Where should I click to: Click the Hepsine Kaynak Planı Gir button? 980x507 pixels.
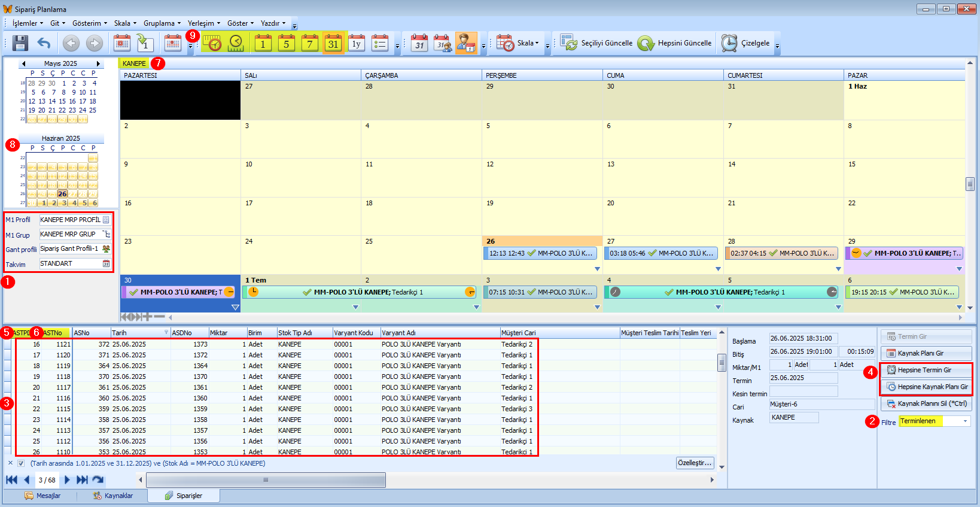click(926, 387)
